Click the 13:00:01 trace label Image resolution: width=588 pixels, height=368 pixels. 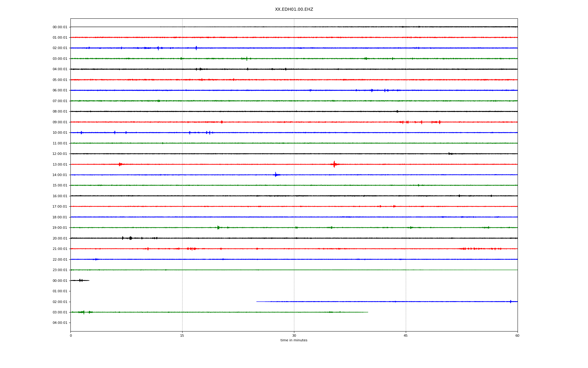(x=60, y=165)
